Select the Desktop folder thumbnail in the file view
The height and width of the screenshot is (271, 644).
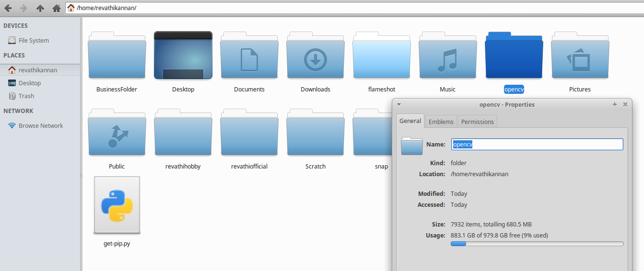[x=183, y=55]
